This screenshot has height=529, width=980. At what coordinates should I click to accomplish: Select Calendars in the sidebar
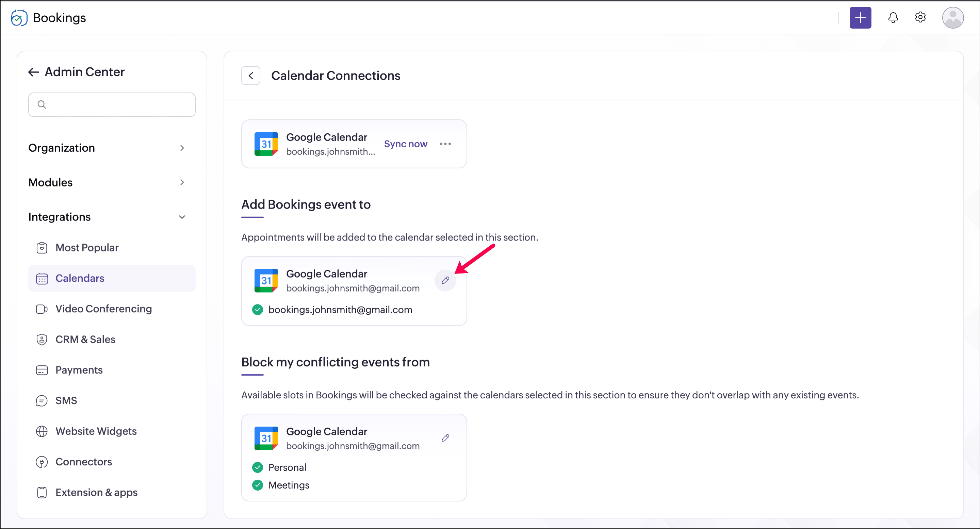112,278
